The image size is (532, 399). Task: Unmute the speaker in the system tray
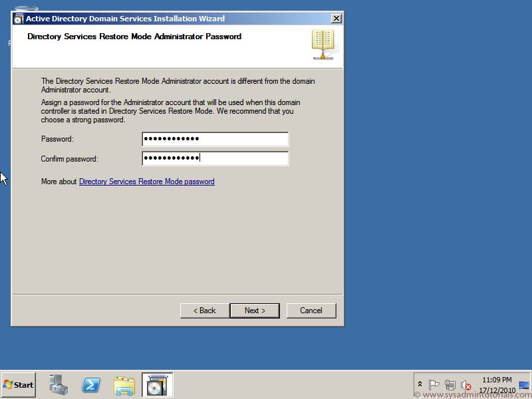465,384
